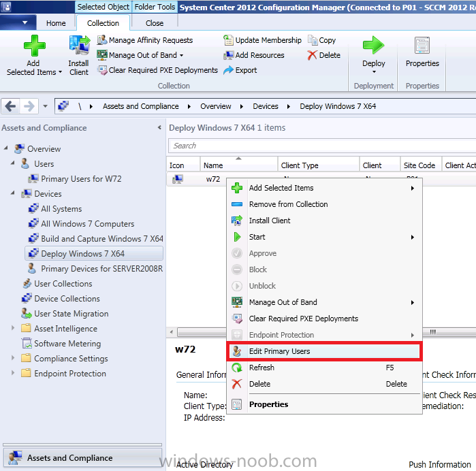Click the green Add Selected Items ribbon icon
The width and height of the screenshot is (476, 471).
(x=35, y=46)
